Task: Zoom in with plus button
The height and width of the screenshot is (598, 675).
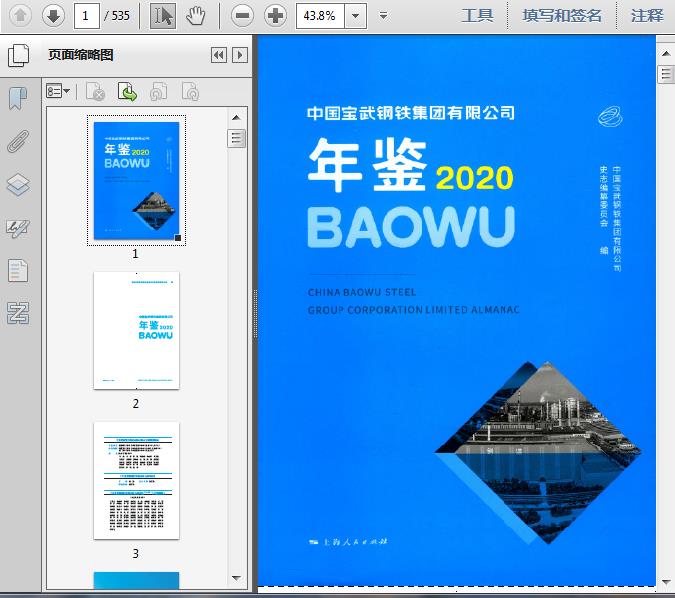Action: pos(275,16)
